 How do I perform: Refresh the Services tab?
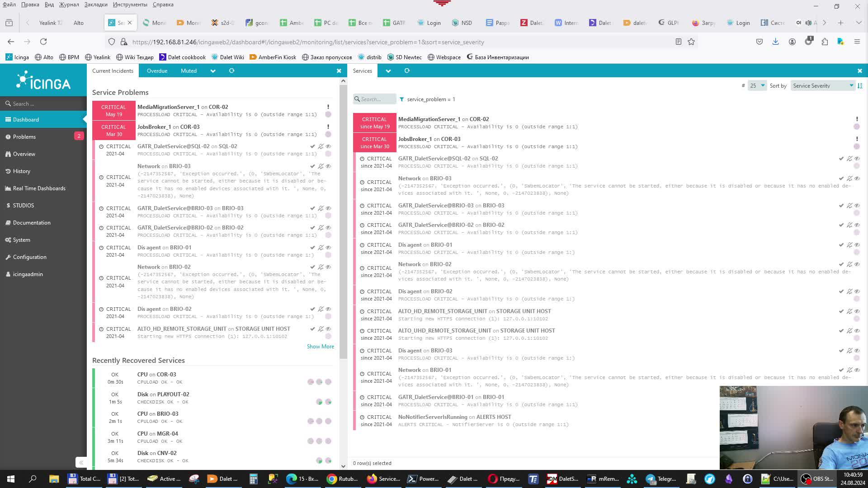coord(407,71)
